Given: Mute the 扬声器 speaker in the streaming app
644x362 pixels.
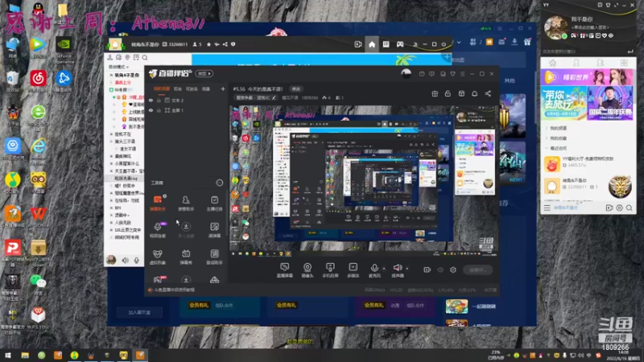Looking at the screenshot, I should tap(397, 270).
